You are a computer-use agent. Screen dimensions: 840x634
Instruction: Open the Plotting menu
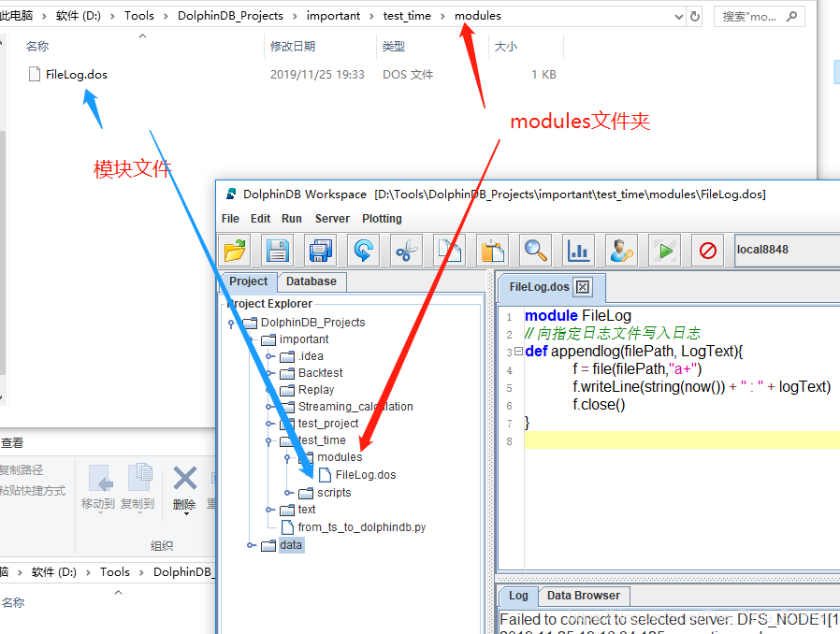[382, 219]
